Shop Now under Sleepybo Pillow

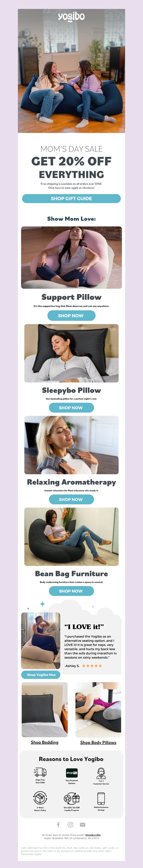(x=71, y=407)
